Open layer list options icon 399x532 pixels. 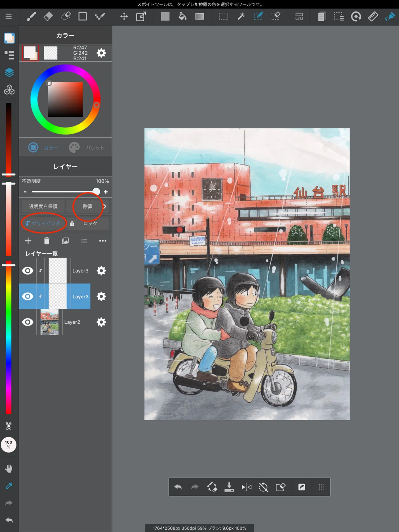84,241
